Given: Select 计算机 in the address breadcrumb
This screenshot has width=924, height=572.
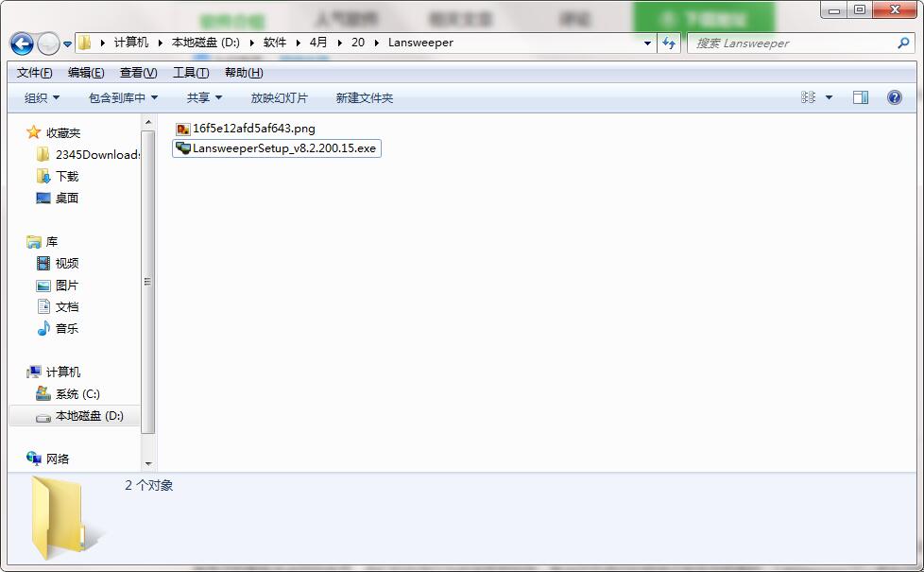Looking at the screenshot, I should (130, 43).
